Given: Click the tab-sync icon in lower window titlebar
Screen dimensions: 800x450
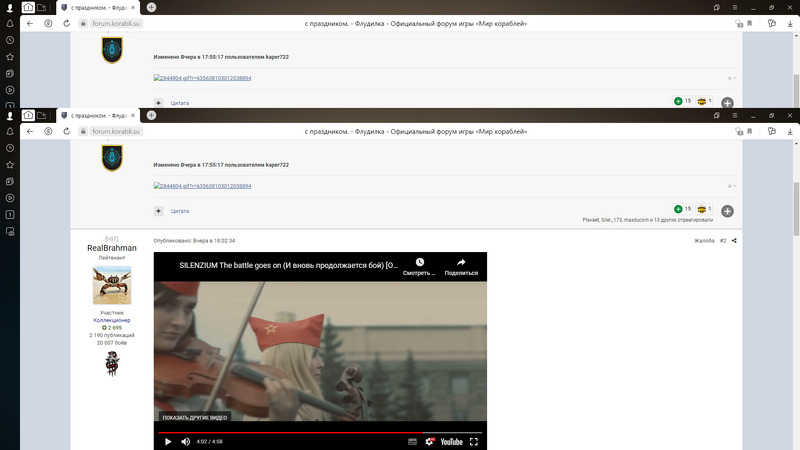Looking at the screenshot, I should [716, 115].
